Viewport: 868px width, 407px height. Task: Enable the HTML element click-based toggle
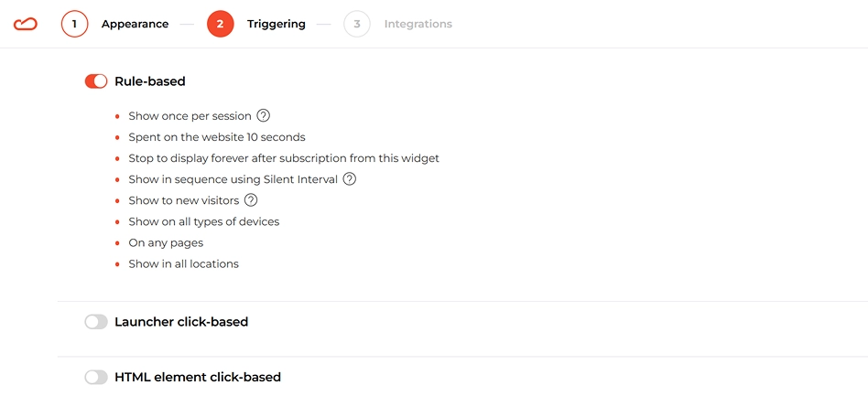point(96,377)
